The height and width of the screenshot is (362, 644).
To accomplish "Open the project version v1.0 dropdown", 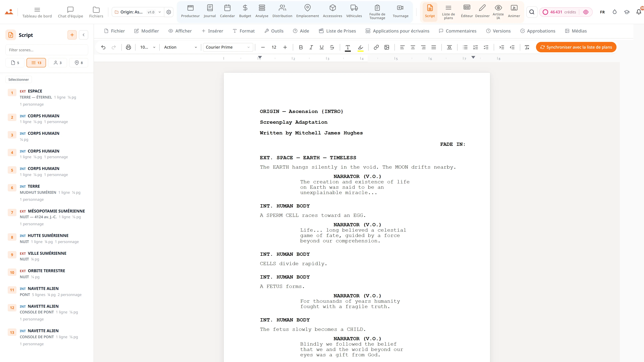I will coord(154,12).
